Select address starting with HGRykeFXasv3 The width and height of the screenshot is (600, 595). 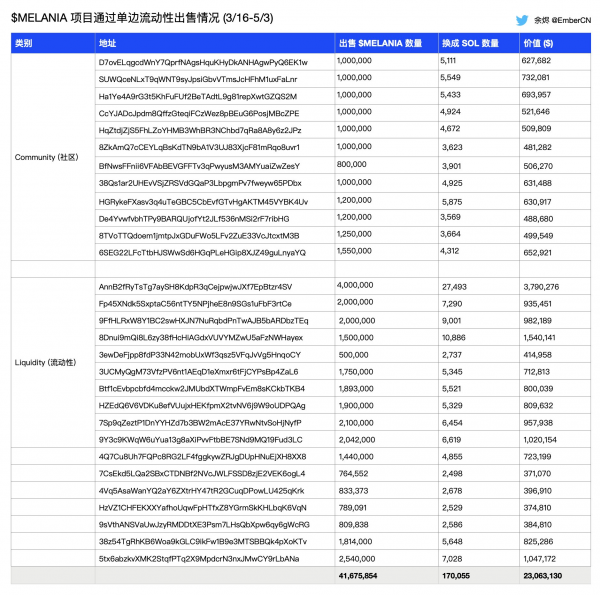pyautogui.click(x=203, y=202)
